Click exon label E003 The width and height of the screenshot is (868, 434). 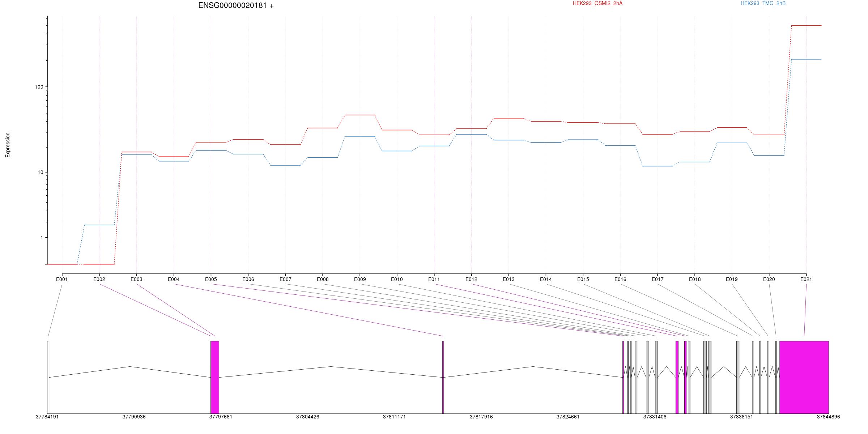tap(136, 279)
